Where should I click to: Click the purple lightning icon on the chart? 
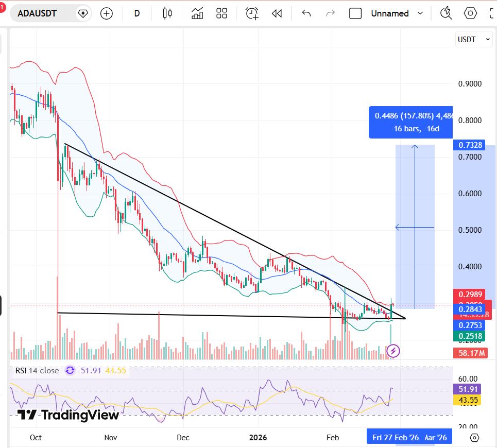(x=393, y=351)
